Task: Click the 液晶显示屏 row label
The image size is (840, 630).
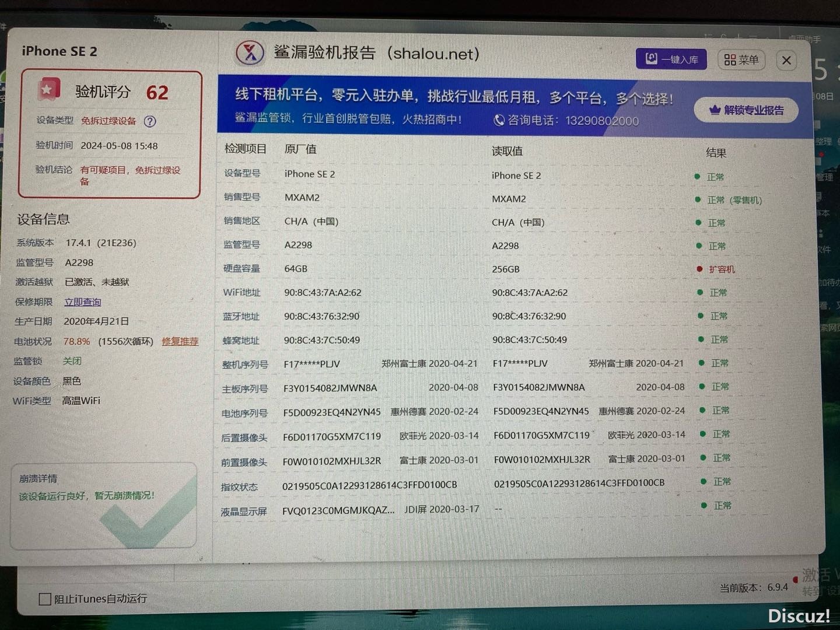Action: (x=244, y=512)
